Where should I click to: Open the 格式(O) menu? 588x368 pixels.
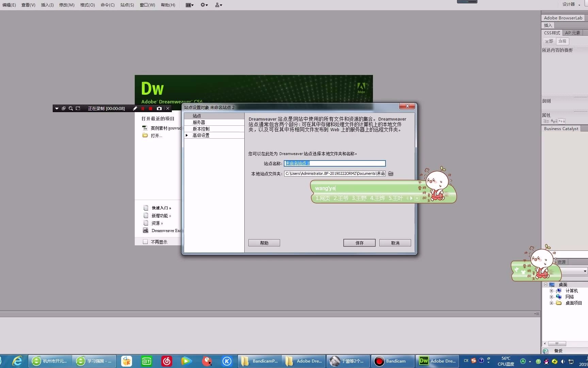tap(87, 5)
